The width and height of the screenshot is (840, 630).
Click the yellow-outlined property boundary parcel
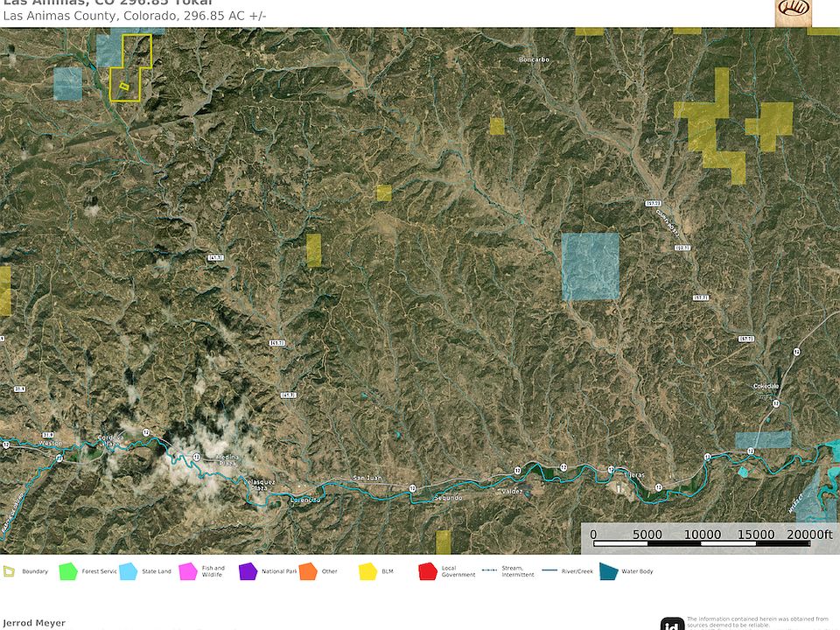click(x=130, y=68)
